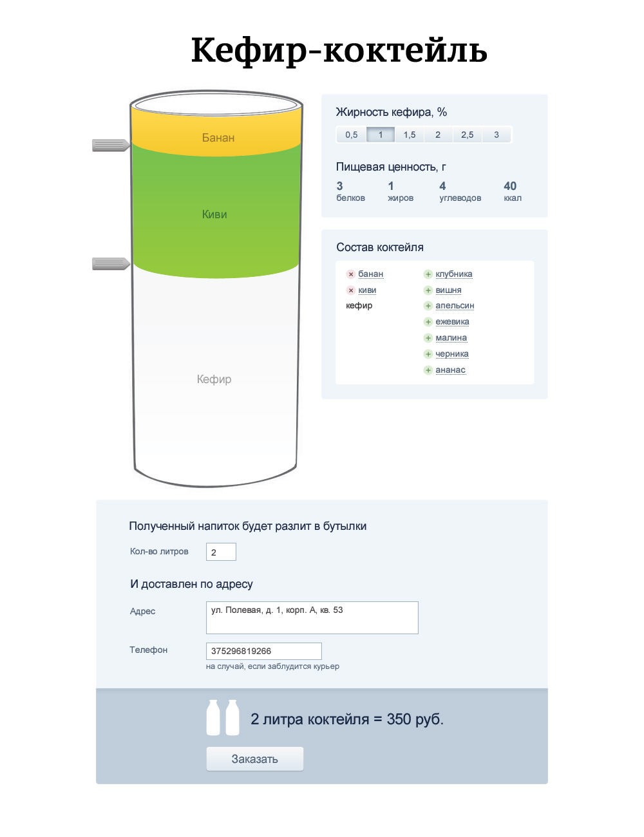Click the green plus beside ежевика

pyautogui.click(x=428, y=322)
